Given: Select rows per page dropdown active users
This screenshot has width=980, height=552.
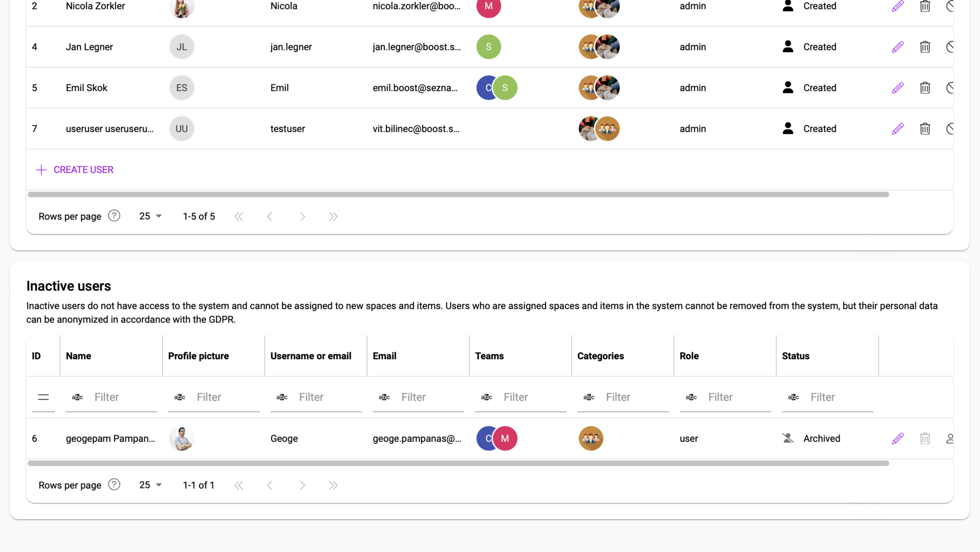Looking at the screenshot, I should [x=149, y=216].
